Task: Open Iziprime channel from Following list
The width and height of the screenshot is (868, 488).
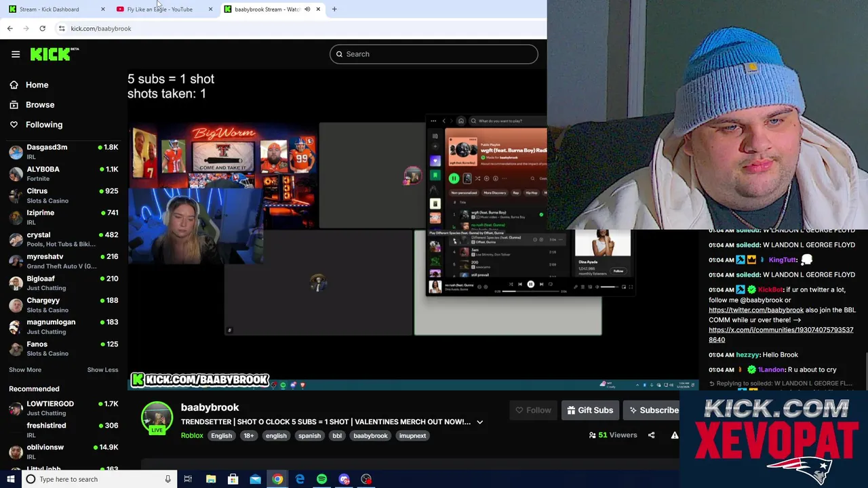Action: point(64,217)
